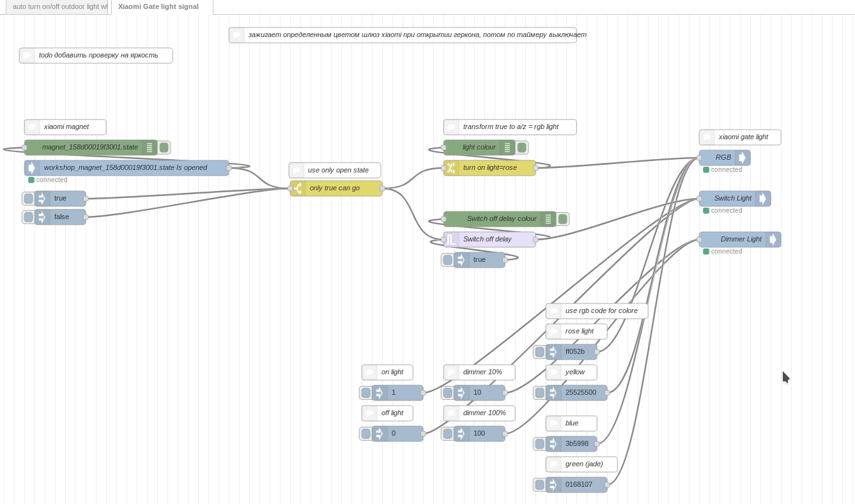Select the Switch off delay colour list icon
The image size is (855, 504).
548,219
